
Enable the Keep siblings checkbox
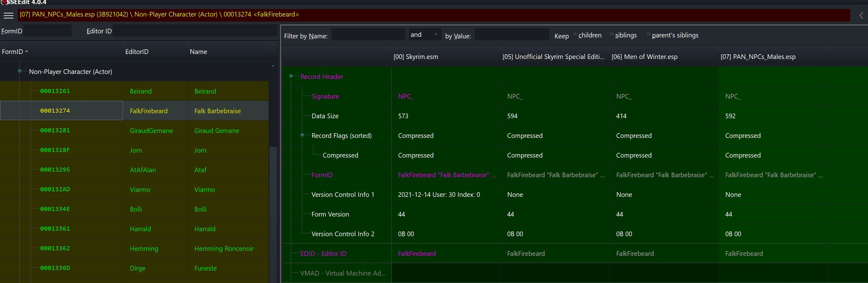(612, 34)
